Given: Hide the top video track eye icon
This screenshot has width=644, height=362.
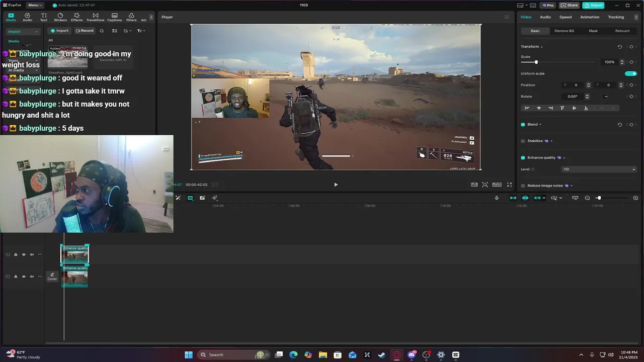Looking at the screenshot, I should pos(24,255).
